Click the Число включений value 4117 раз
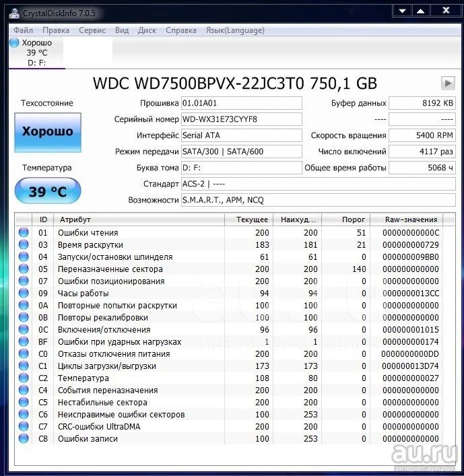Image resolution: width=464 pixels, height=476 pixels. pyautogui.click(x=422, y=151)
